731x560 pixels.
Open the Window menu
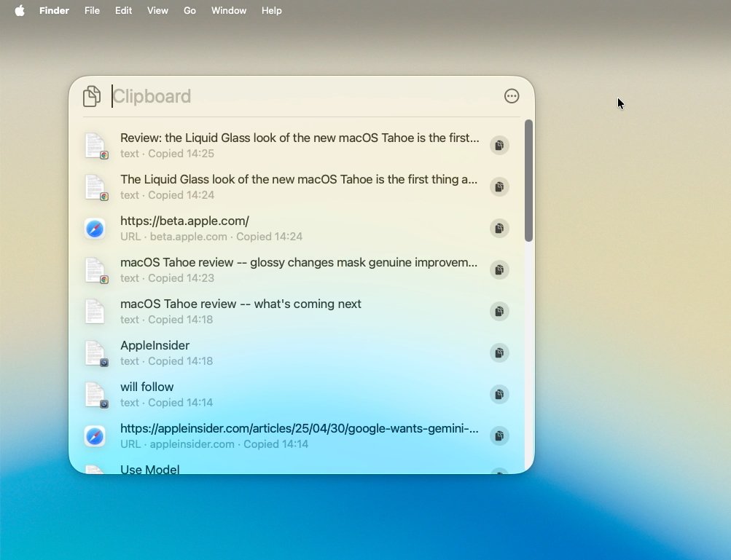click(x=229, y=11)
